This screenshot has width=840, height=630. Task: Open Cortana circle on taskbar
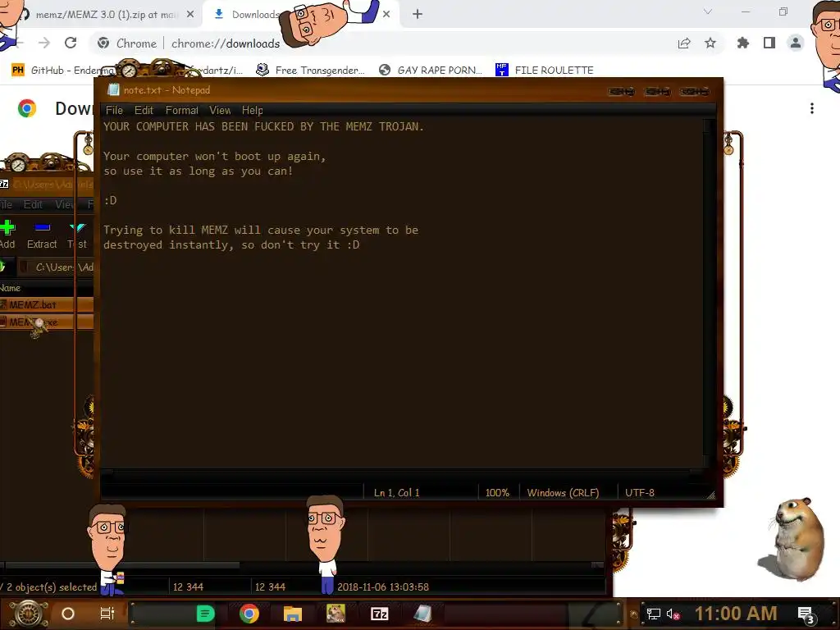(x=68, y=614)
